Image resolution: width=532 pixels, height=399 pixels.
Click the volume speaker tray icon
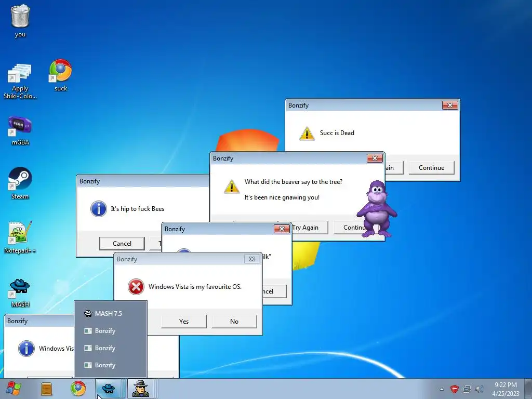click(479, 389)
